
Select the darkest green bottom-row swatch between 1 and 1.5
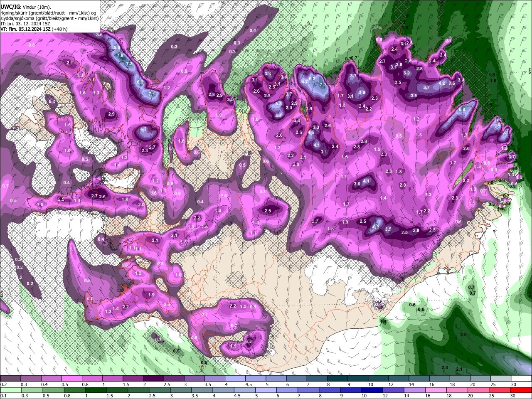(95, 390)
